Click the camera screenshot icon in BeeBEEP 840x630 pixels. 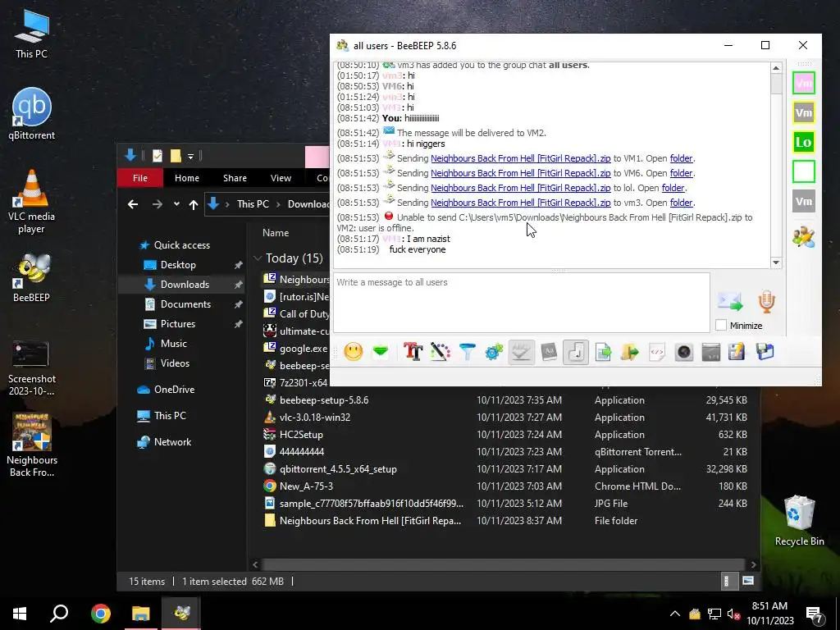pos(684,352)
